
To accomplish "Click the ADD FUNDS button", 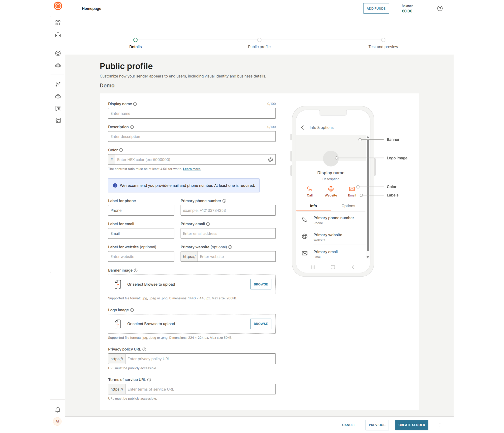I will [376, 8].
